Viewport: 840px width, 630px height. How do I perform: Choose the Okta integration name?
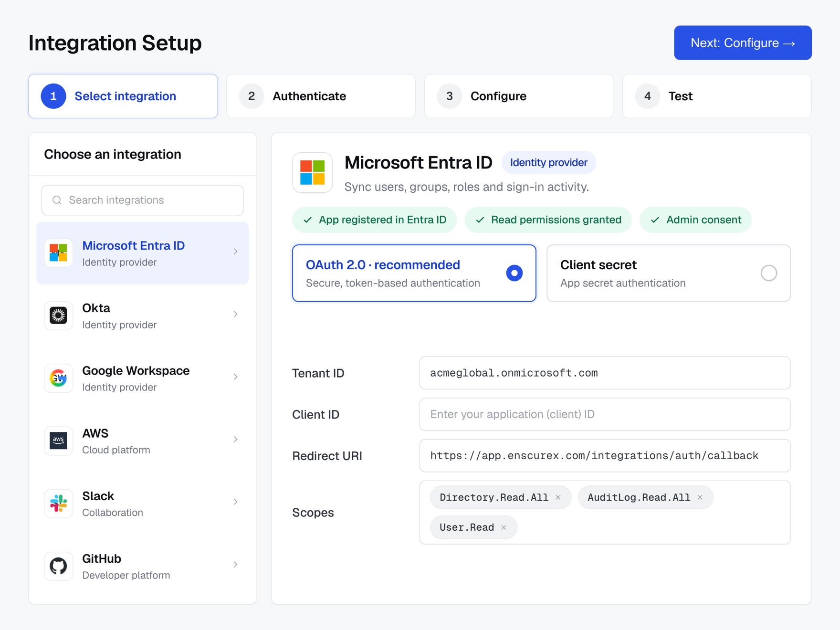pyautogui.click(x=96, y=308)
